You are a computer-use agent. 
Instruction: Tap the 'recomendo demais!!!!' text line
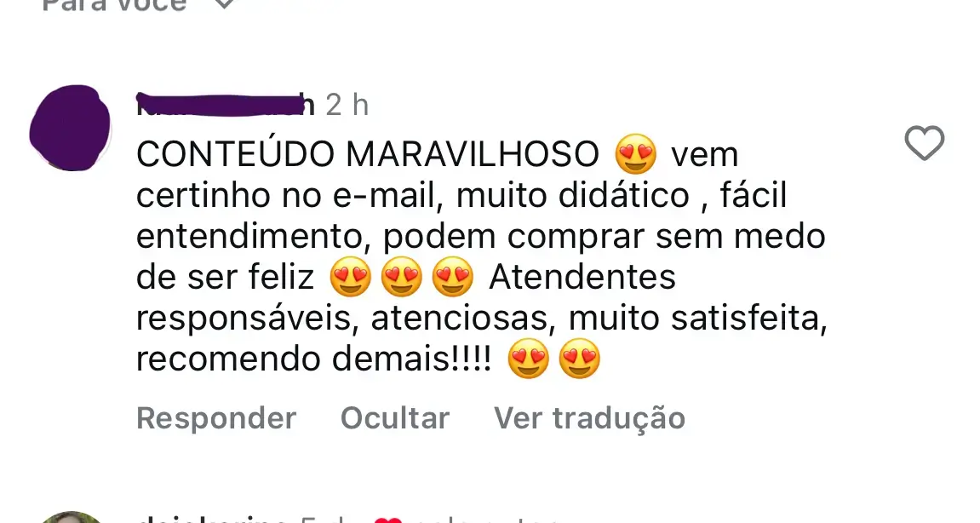click(x=313, y=359)
